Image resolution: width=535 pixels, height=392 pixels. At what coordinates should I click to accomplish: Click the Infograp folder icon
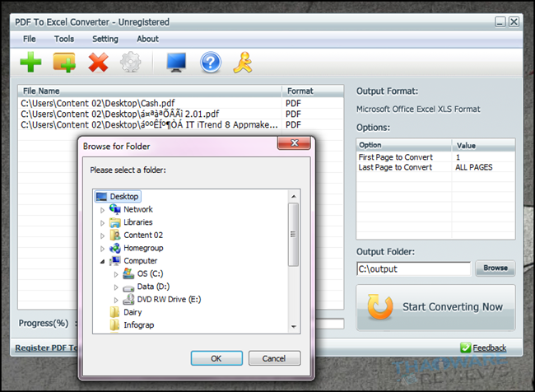click(114, 325)
